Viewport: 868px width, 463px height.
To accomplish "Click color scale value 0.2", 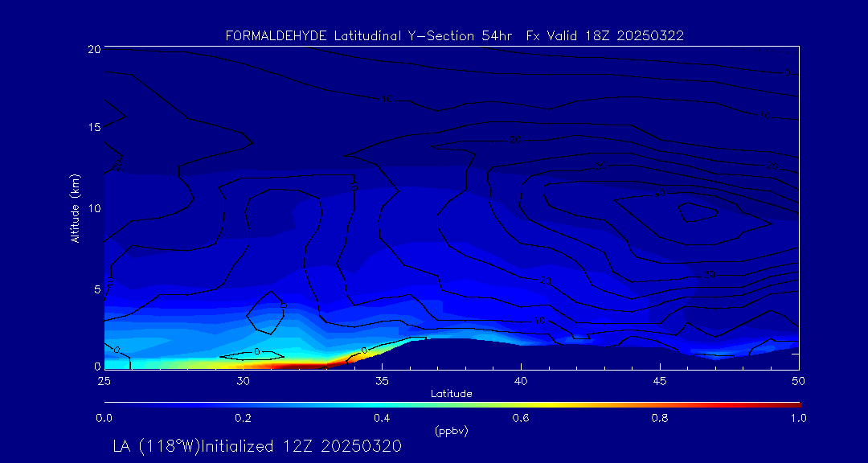I will 243,419.
